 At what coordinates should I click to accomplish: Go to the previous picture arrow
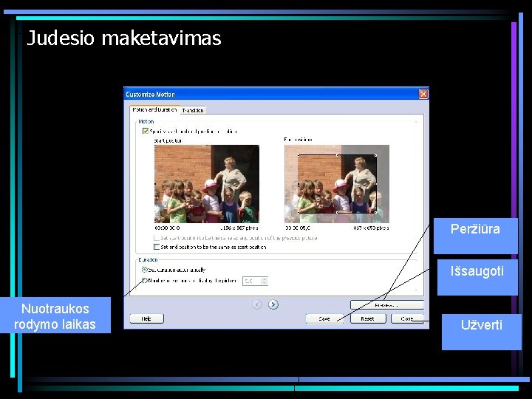coord(257,304)
